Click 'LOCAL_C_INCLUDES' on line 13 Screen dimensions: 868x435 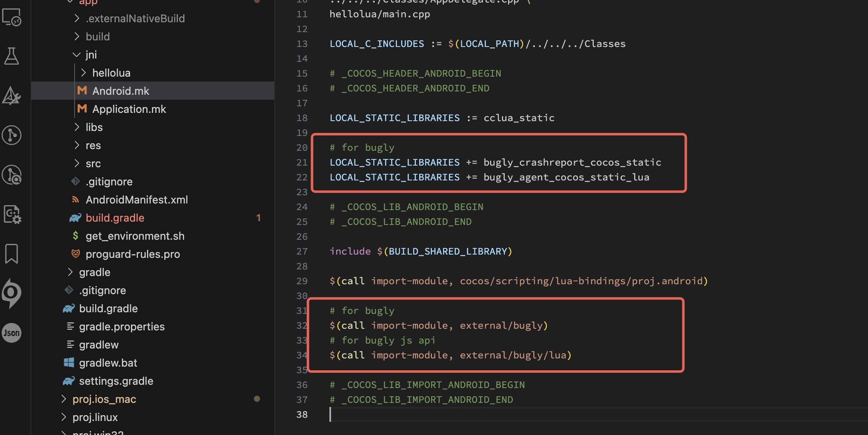pos(377,44)
